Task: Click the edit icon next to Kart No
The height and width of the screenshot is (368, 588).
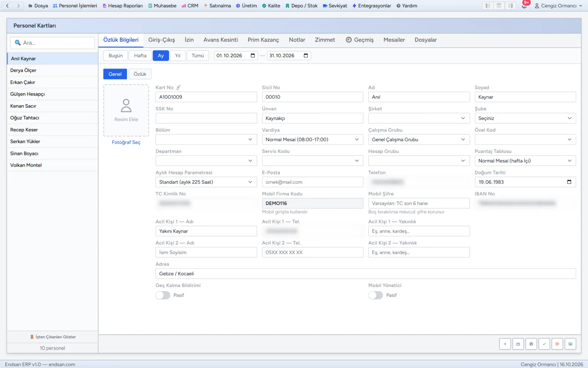Action: click(178, 88)
